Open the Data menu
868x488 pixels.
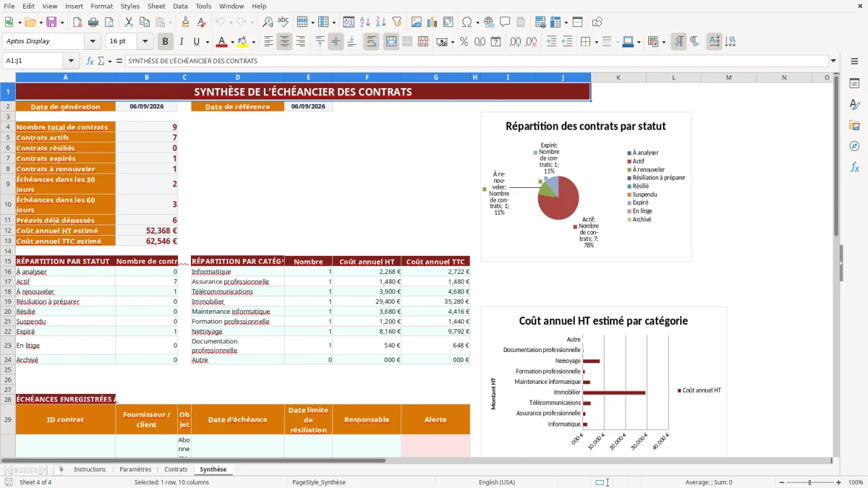pyautogui.click(x=180, y=6)
